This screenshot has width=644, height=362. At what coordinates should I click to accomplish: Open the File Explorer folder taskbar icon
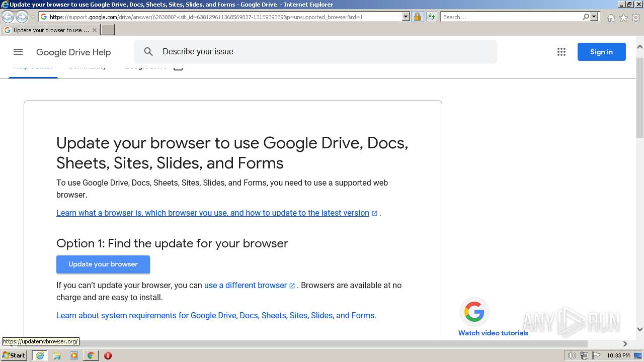pyautogui.click(x=57, y=355)
